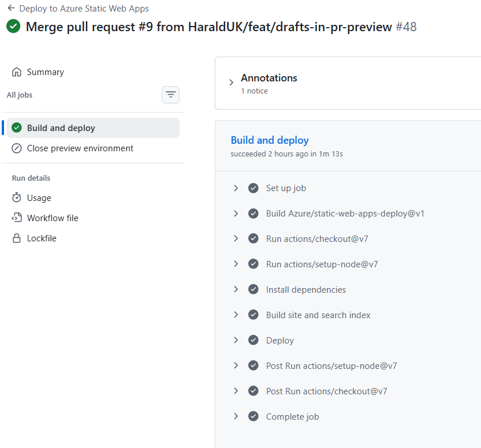
Task: Click the Set up job status checkmark
Action: [x=253, y=188]
